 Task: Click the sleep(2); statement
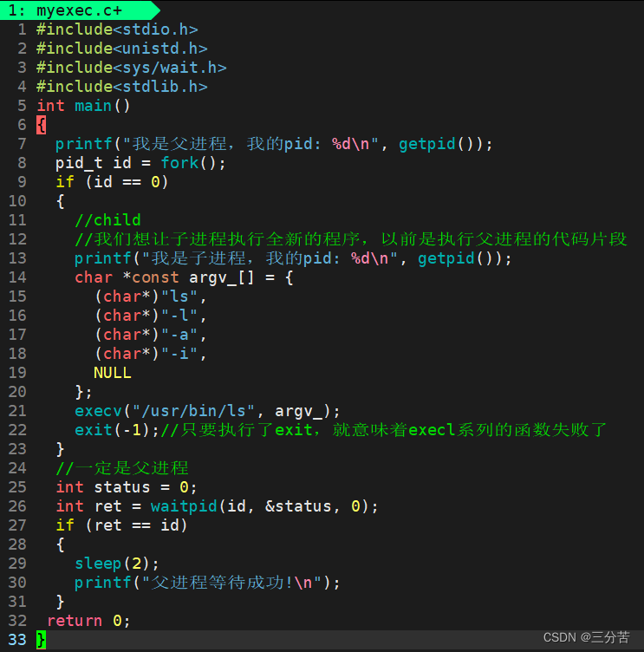[x=117, y=564]
